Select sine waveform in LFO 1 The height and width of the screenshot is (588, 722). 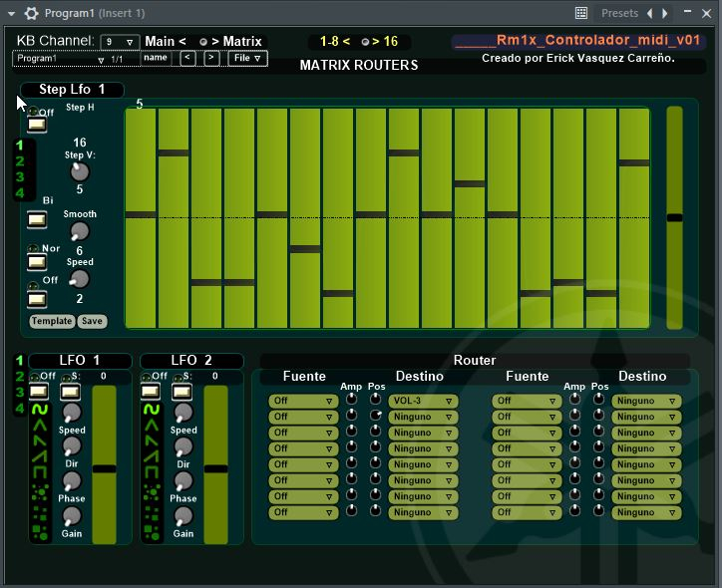click(40, 410)
